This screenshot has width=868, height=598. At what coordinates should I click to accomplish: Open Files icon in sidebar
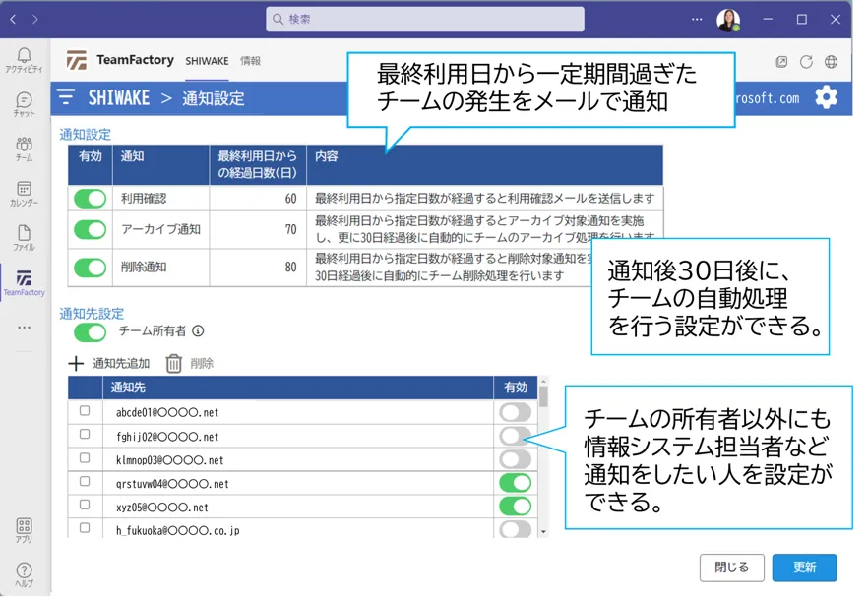coord(24,238)
